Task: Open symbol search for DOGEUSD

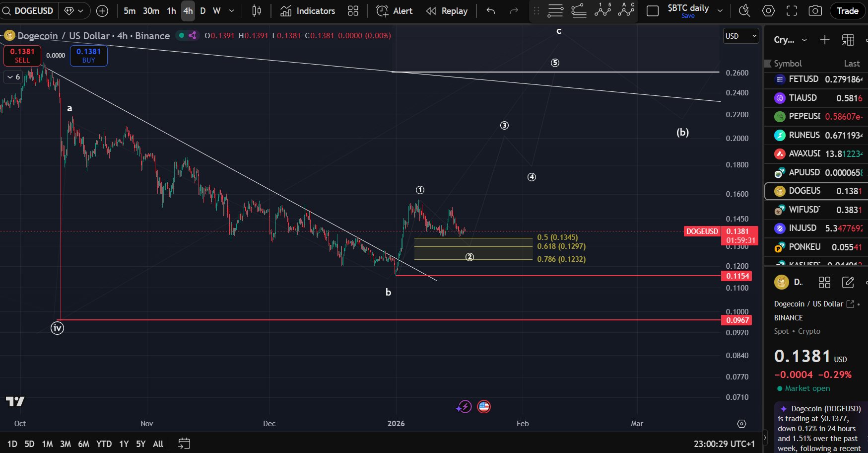Action: click(29, 11)
